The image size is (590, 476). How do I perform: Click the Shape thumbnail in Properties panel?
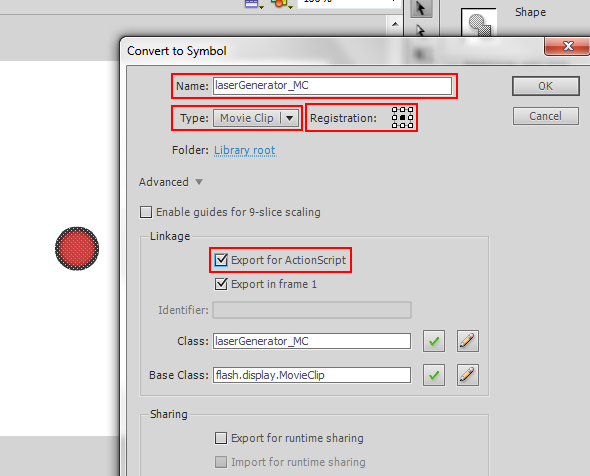click(x=479, y=23)
